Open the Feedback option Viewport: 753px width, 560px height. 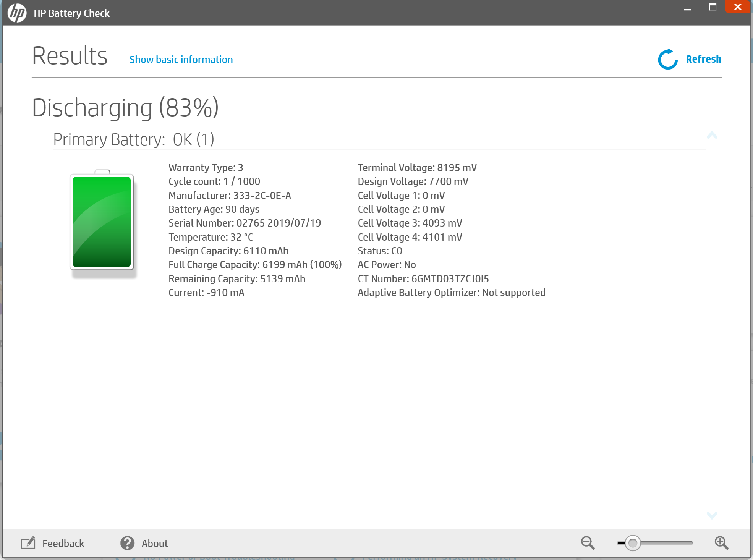tap(63, 543)
